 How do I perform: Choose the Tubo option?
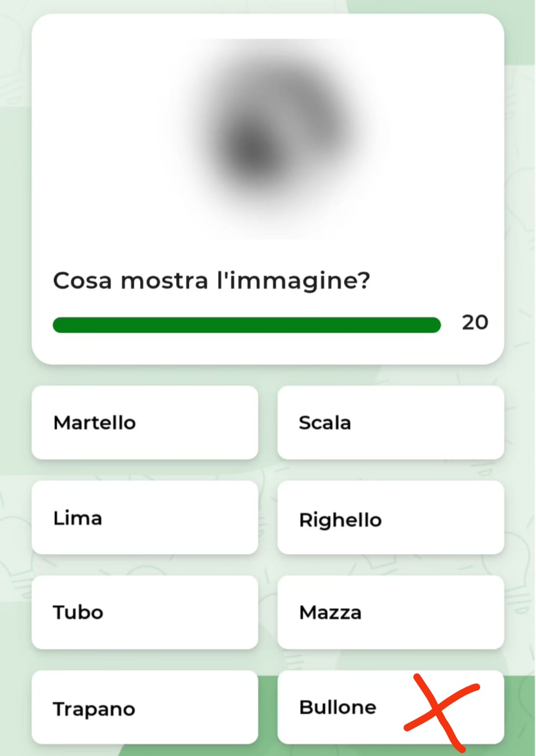[145, 612]
